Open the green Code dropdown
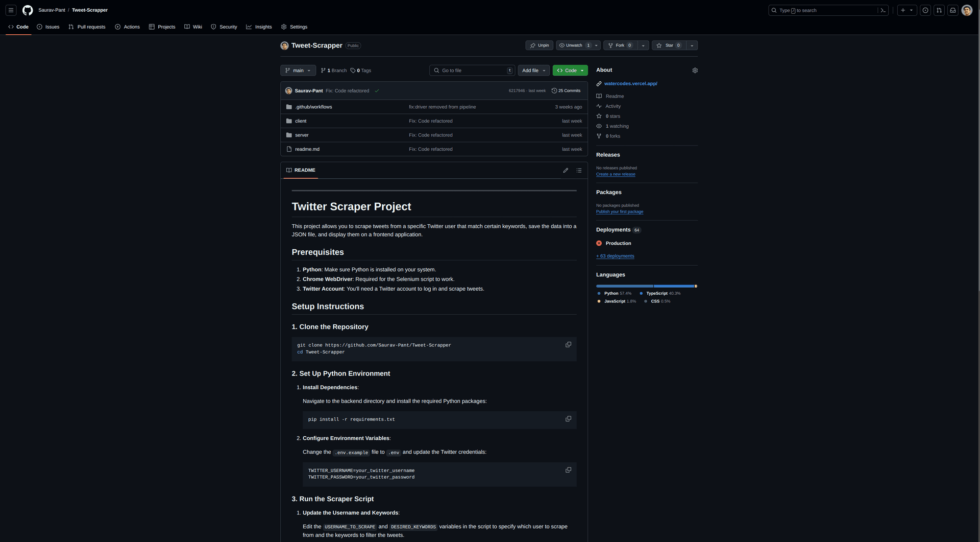Screen dimensions: 980x542 (x=570, y=70)
